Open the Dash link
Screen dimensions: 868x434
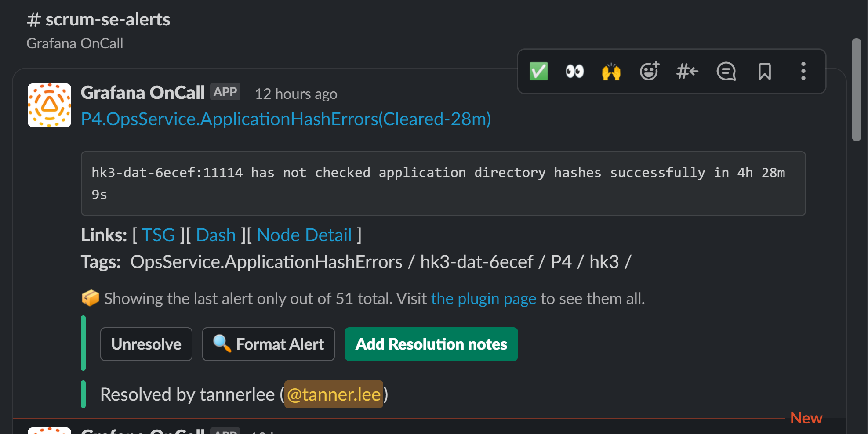(216, 235)
